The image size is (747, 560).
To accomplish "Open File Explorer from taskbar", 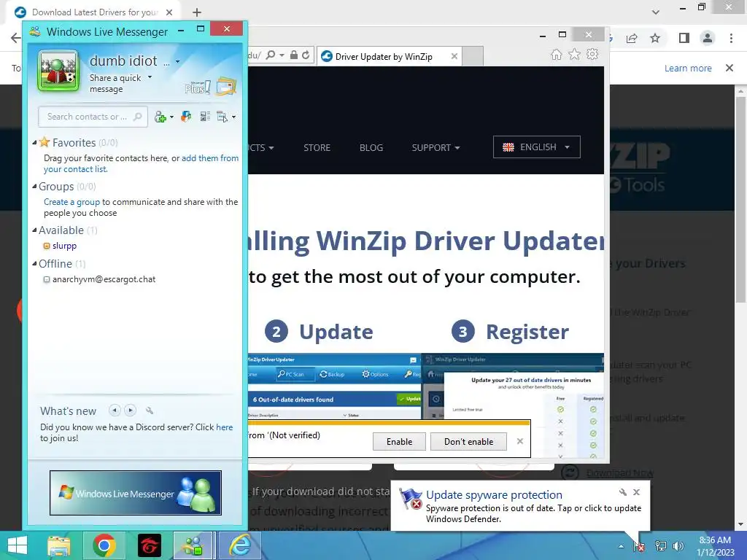I will (x=58, y=545).
